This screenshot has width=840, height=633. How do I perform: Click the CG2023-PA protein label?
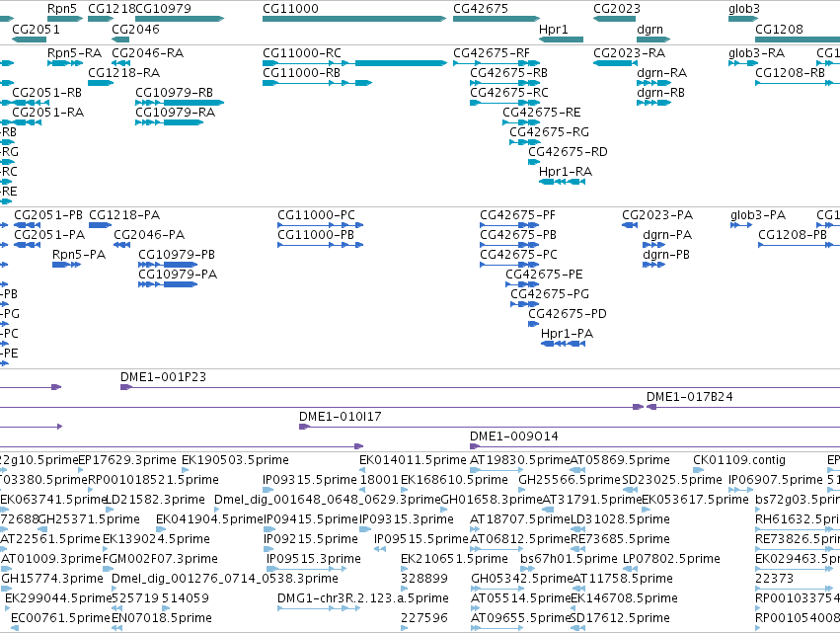click(x=657, y=215)
